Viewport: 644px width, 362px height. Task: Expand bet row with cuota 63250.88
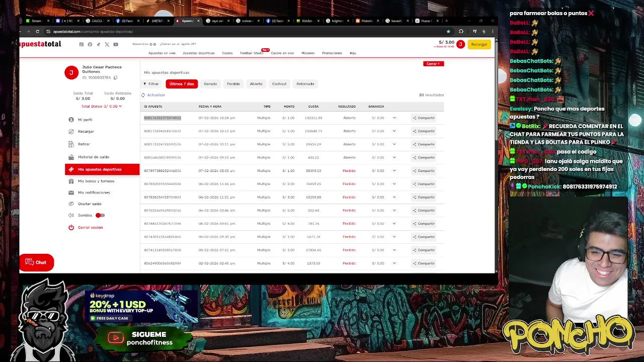[394, 197]
